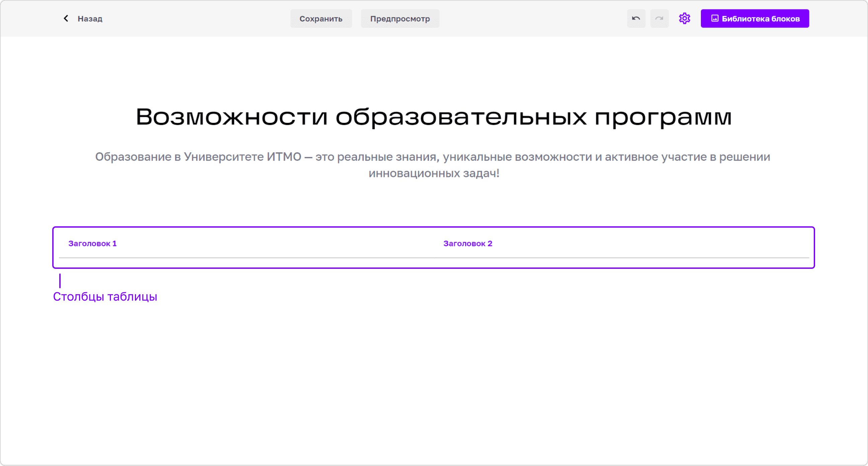The image size is (868, 466).
Task: Select the page title heading
Action: (434, 117)
